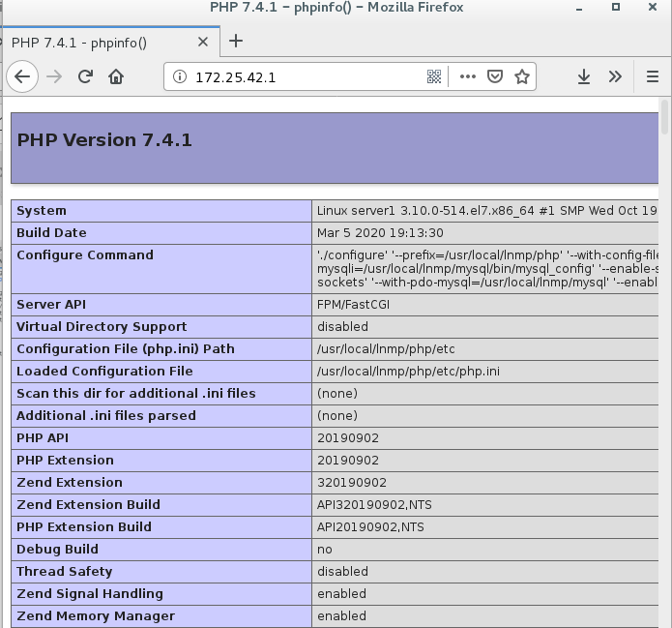This screenshot has width=672, height=628.
Task: Click the PHP Version 7.4.1 heading
Action: [104, 140]
